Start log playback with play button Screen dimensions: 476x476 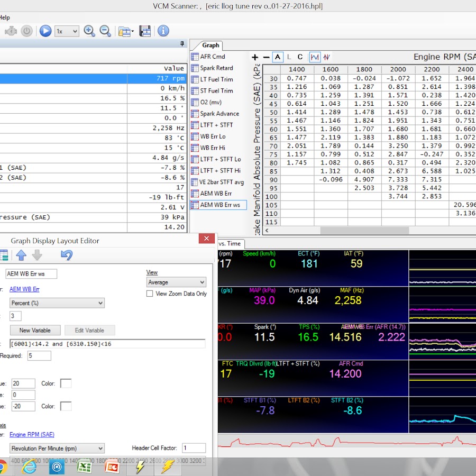pos(45,31)
